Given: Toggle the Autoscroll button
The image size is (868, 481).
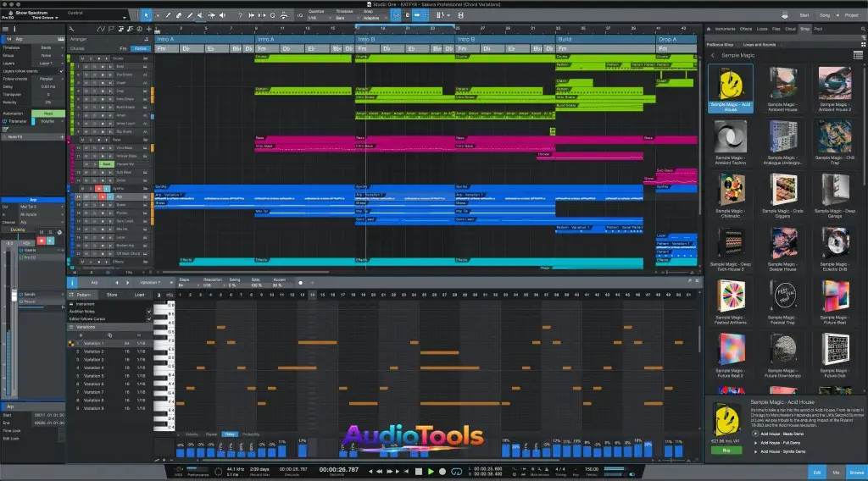Looking at the screenshot, I should pyautogui.click(x=417, y=15).
